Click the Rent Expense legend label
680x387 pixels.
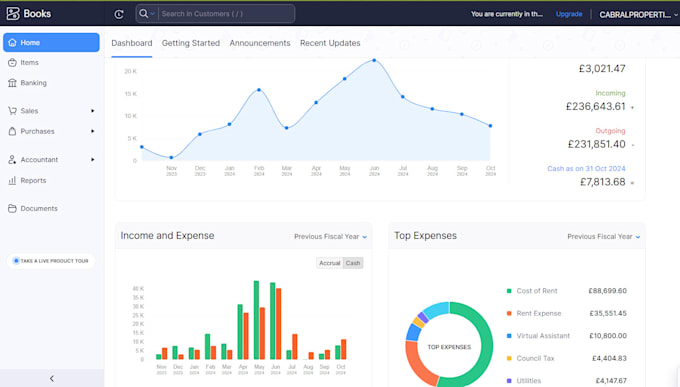(539, 313)
